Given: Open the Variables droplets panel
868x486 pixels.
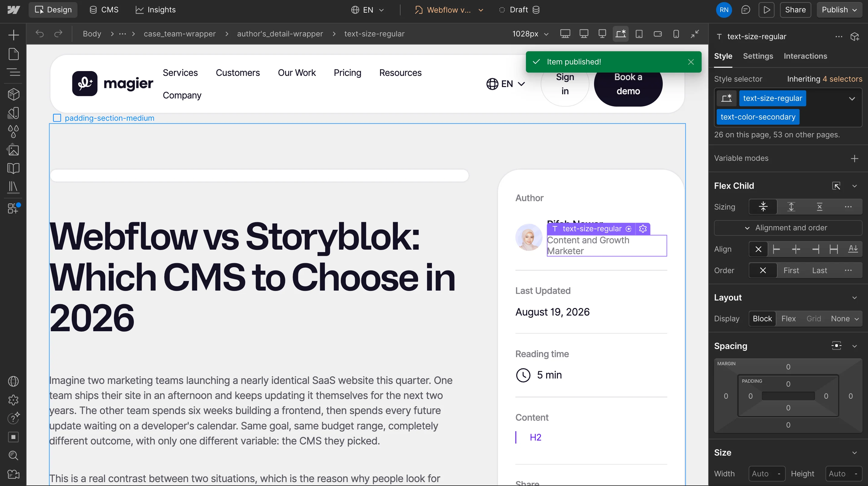Looking at the screenshot, I should click(14, 132).
